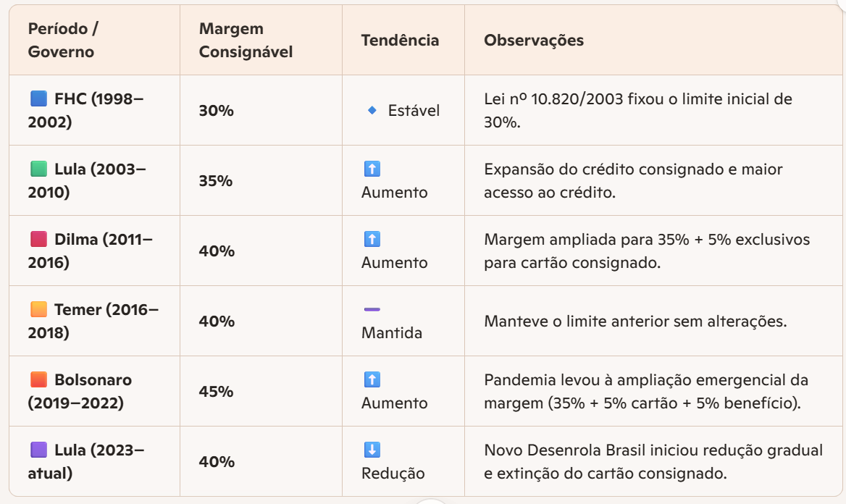The width and height of the screenshot is (846, 504).
Task: Select the Tendência column header
Action: point(400,40)
